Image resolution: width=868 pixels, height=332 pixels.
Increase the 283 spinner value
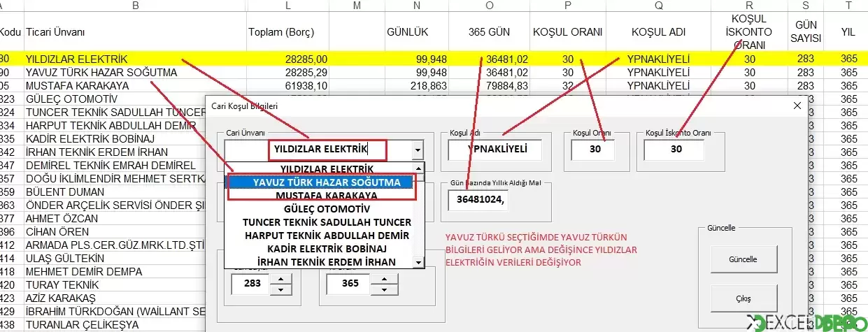tap(280, 280)
